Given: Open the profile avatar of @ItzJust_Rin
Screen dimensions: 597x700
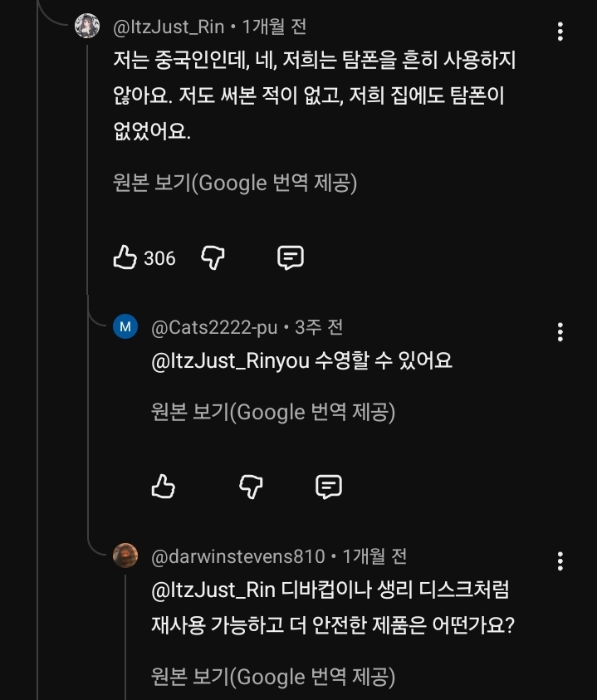Looking at the screenshot, I should point(86,26).
